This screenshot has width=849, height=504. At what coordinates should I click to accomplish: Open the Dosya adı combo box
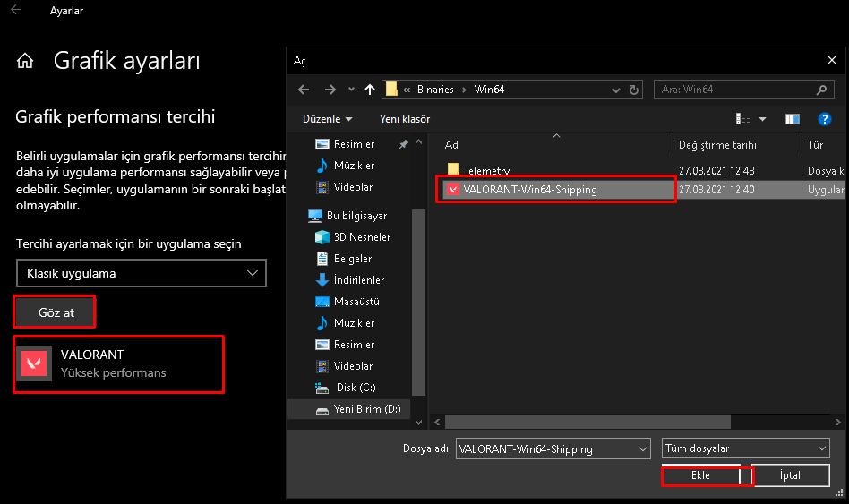tap(553, 448)
